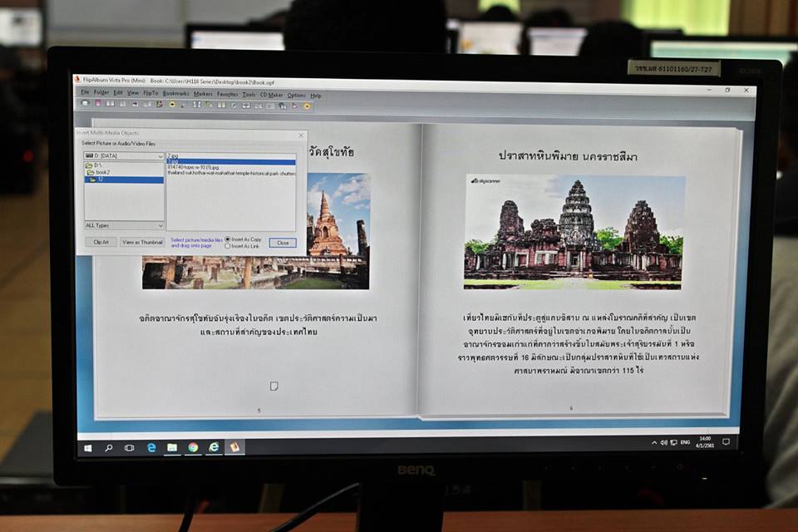Open the taskbar search icon
The height and width of the screenshot is (532, 798).
coord(108,447)
